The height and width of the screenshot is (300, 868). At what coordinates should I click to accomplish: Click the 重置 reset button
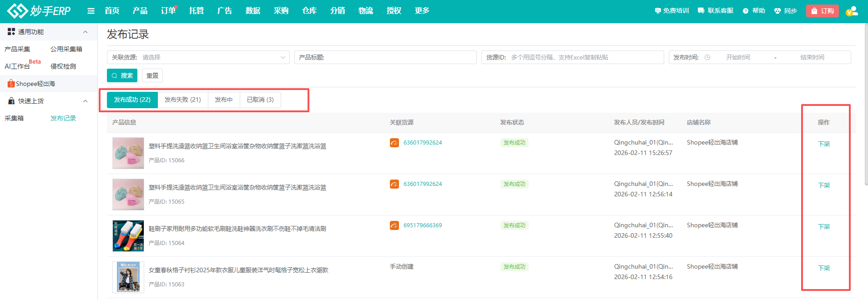click(x=152, y=75)
